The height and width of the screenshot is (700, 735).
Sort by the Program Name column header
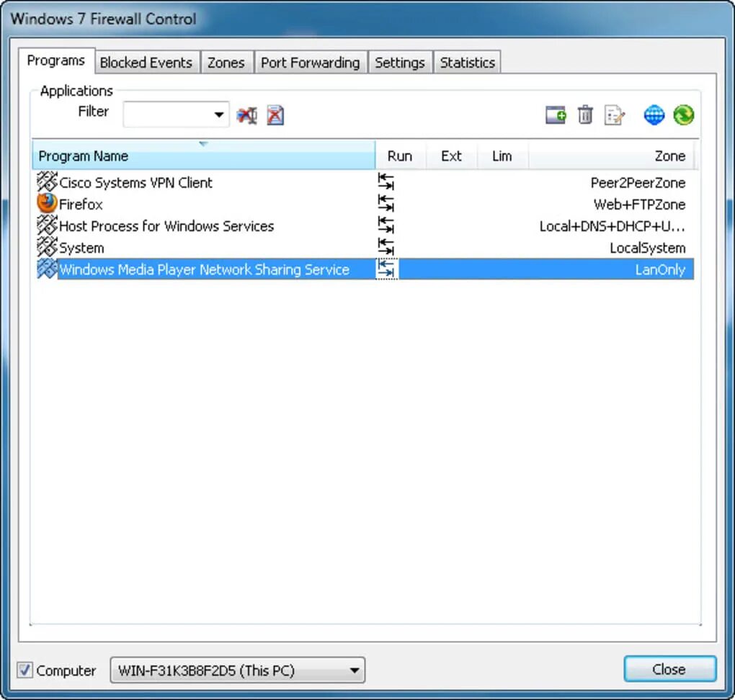pos(203,156)
